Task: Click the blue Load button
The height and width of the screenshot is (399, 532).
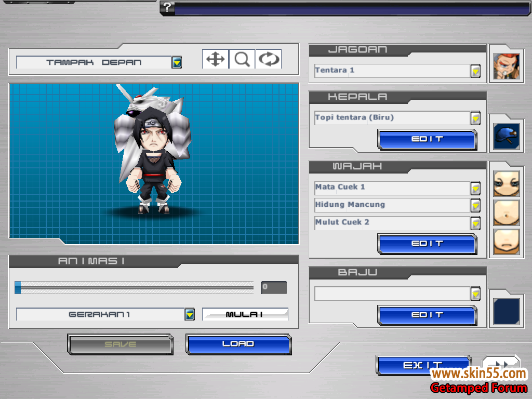Action: point(238,344)
